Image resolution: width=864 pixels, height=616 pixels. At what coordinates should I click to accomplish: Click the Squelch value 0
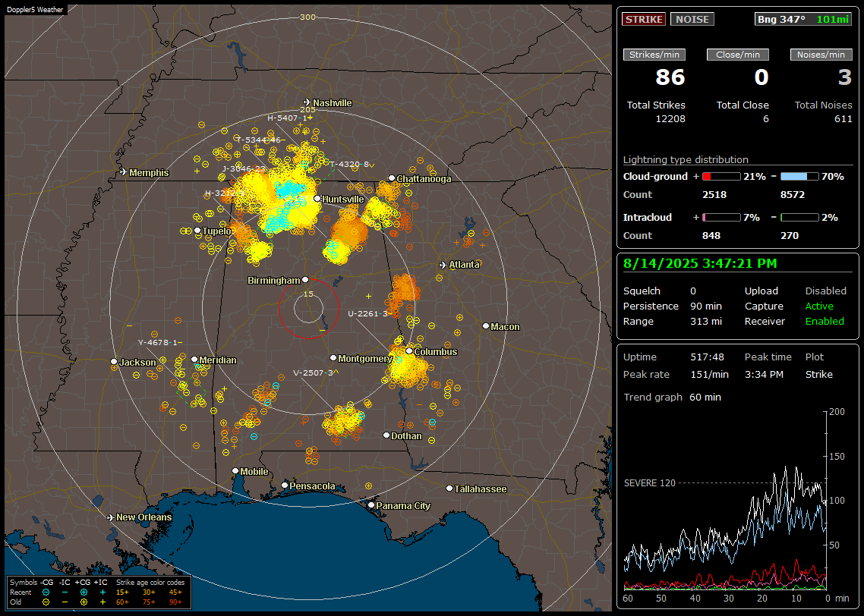coord(693,291)
